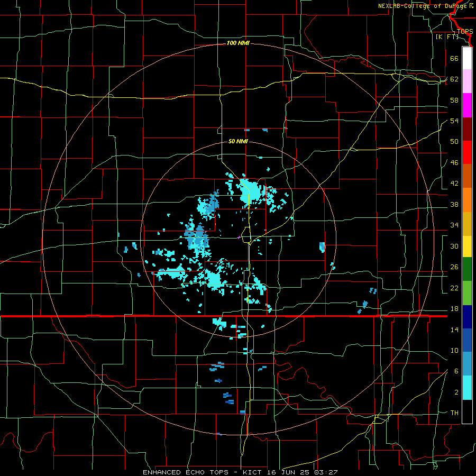The height and width of the screenshot is (476, 476).
Task: Click the '34' legend value
Action: (x=454, y=225)
